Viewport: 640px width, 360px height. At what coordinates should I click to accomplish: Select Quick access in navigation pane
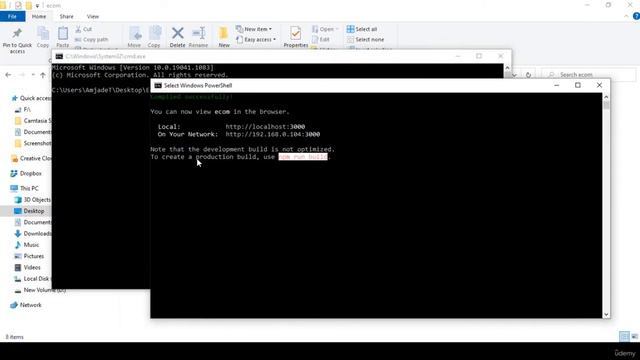pyautogui.click(x=31, y=98)
